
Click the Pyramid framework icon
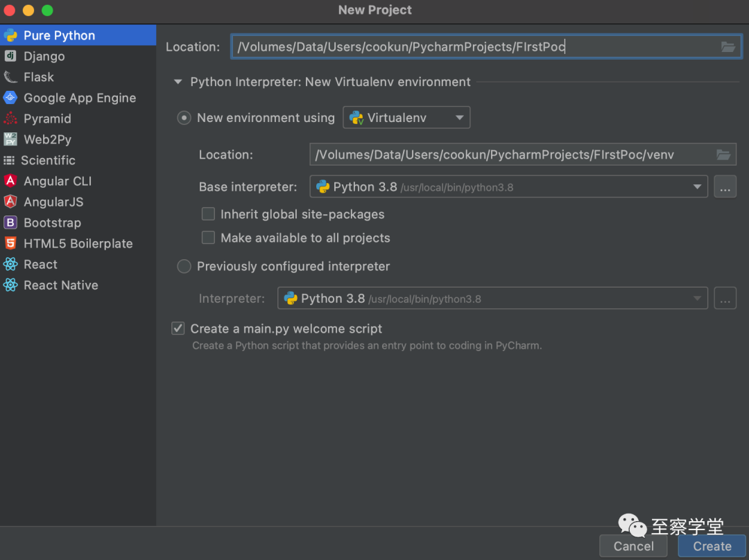point(10,119)
